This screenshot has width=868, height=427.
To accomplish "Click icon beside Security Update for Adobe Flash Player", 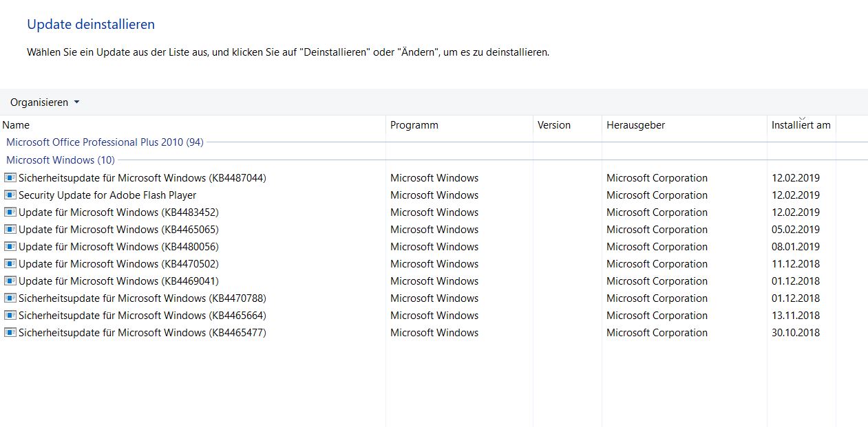I will point(10,195).
